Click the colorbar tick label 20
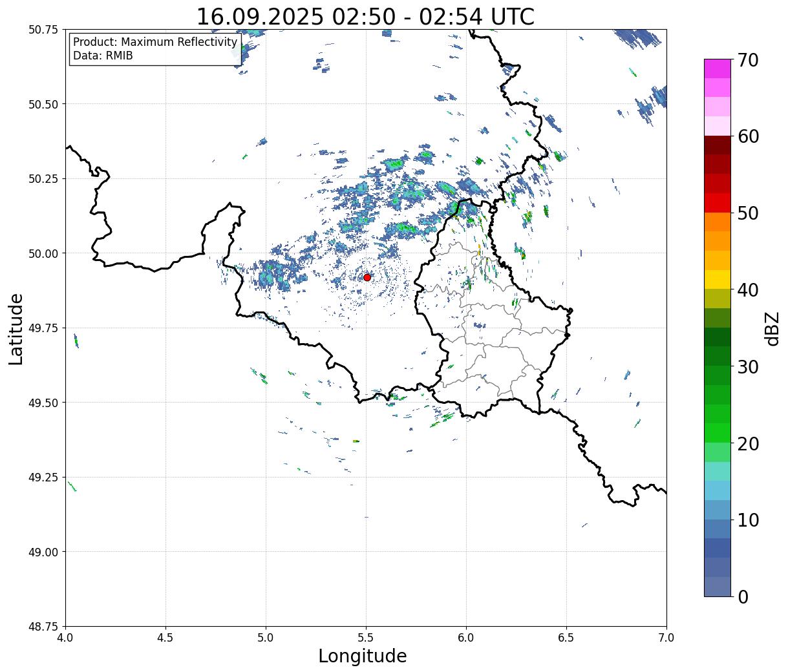The width and height of the screenshot is (788, 672). [747, 444]
